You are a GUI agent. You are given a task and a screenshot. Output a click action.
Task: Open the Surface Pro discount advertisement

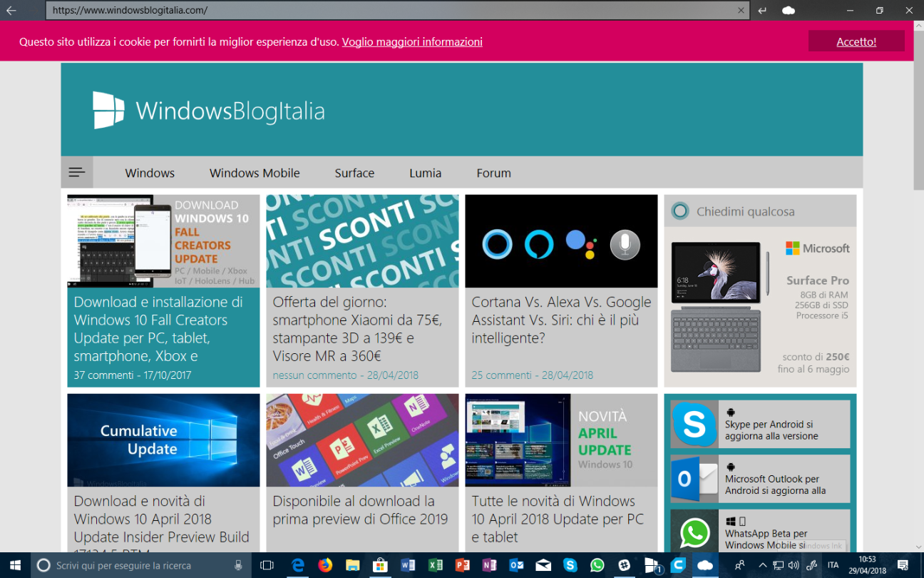[x=760, y=307]
